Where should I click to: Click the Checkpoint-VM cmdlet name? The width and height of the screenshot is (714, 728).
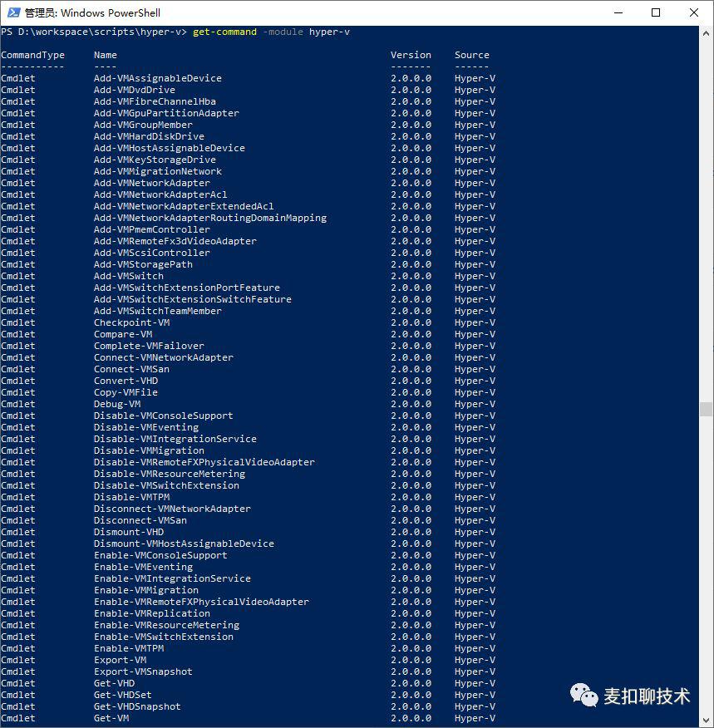(x=131, y=322)
